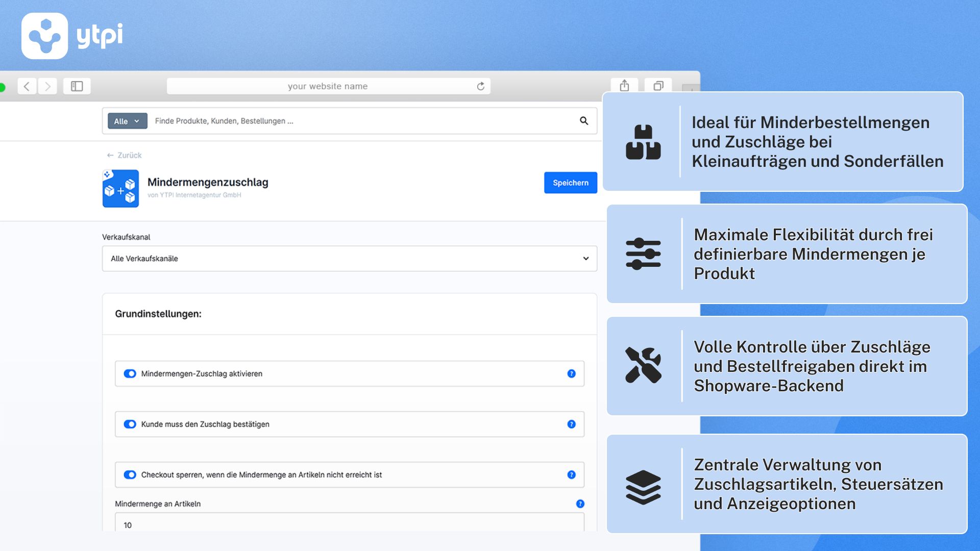
Task: Click the browser share icon
Action: (x=624, y=86)
